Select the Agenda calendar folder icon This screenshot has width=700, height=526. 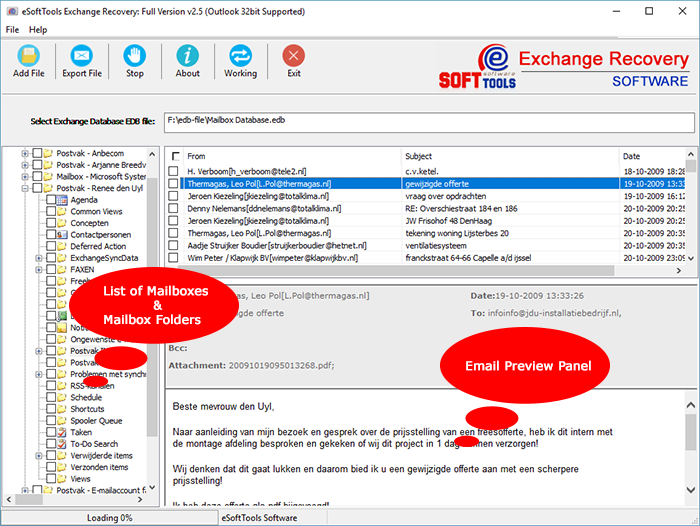pyautogui.click(x=62, y=200)
